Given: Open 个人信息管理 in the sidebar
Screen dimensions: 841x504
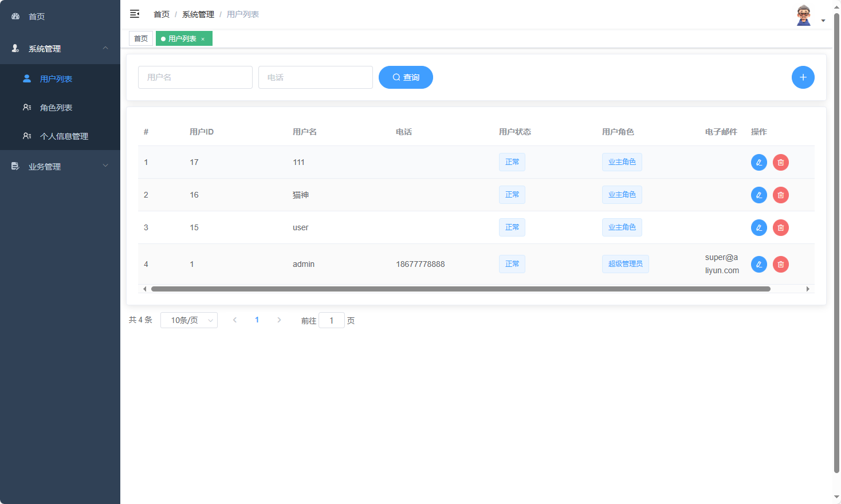Looking at the screenshot, I should [x=64, y=136].
